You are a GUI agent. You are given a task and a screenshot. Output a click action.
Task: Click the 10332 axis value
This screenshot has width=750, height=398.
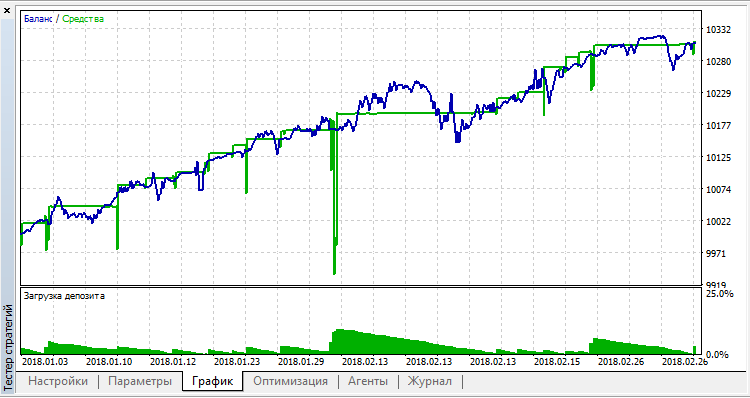pos(718,30)
